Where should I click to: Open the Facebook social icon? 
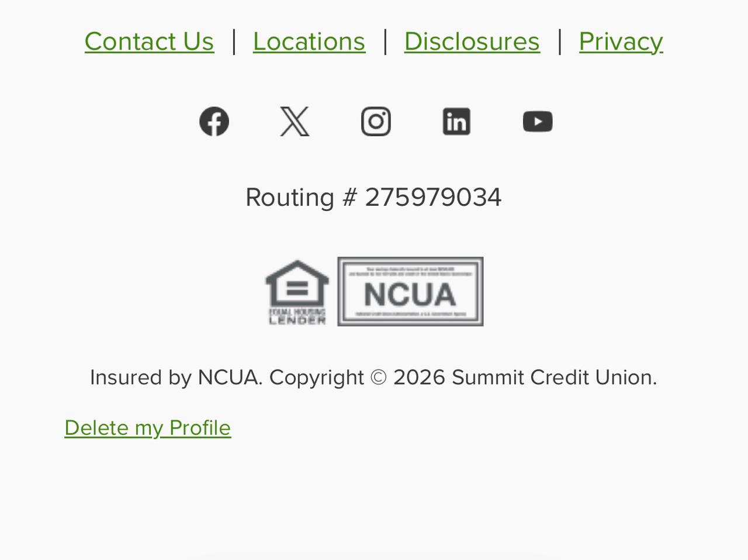214,122
